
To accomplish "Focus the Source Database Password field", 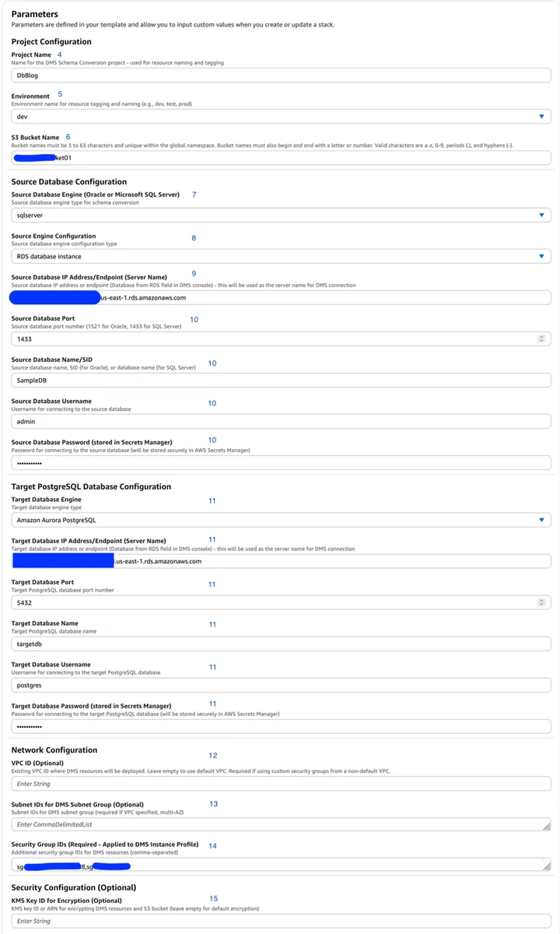I will [282, 462].
